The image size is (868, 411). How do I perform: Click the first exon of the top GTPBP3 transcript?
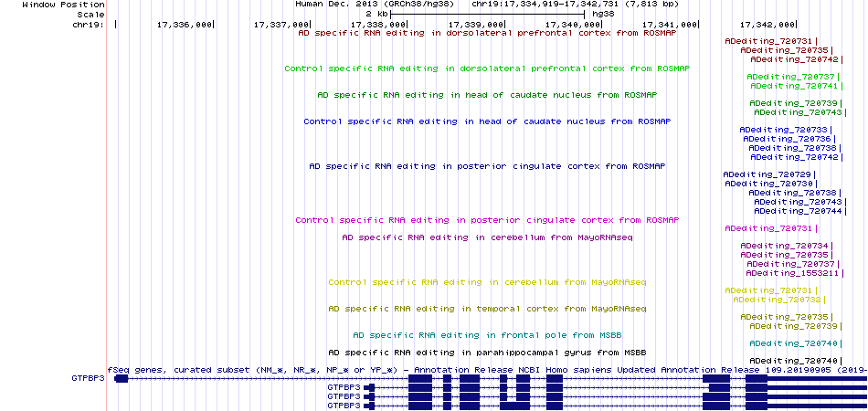[x=121, y=378]
